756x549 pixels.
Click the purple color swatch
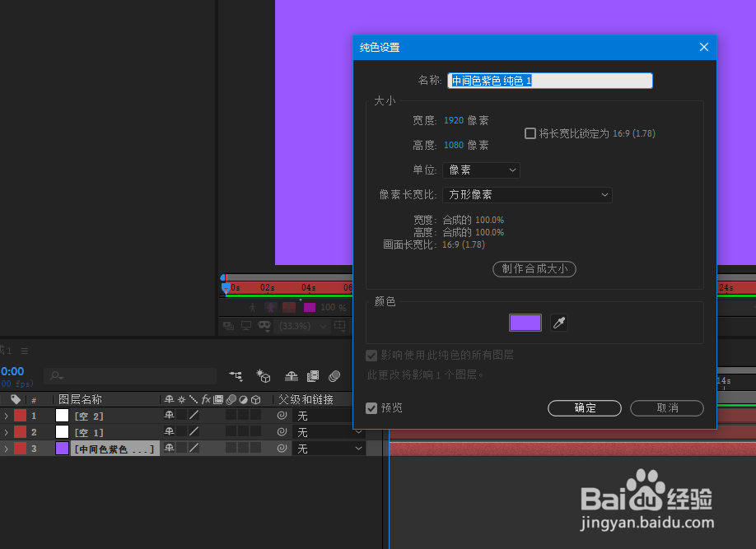(525, 323)
